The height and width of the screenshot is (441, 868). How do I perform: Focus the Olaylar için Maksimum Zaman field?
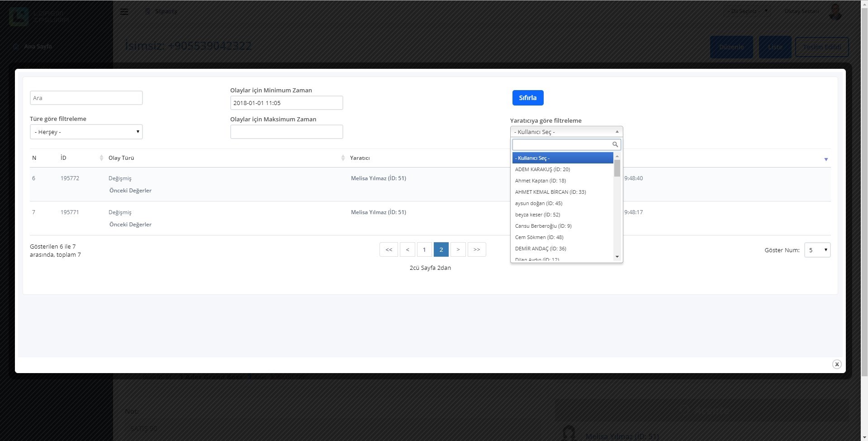click(286, 132)
